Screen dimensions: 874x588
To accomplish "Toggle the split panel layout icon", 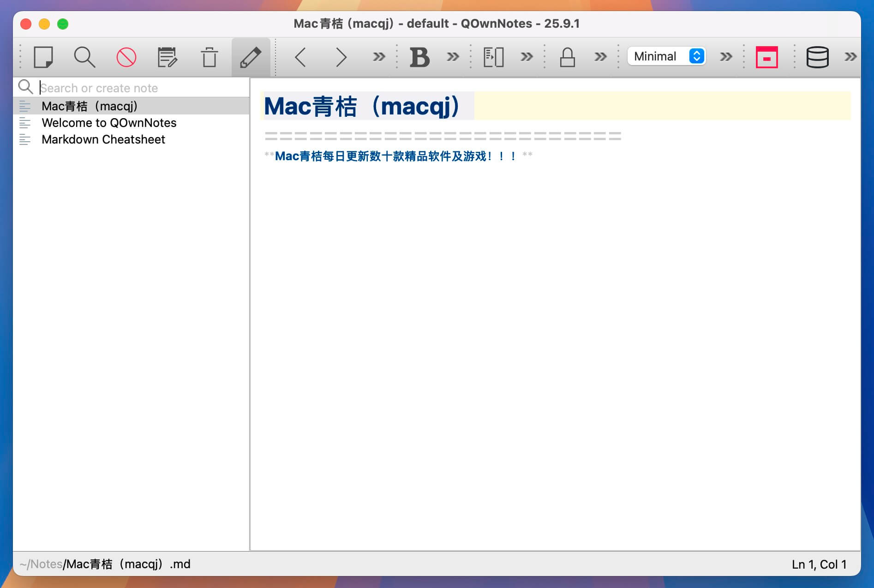I will click(493, 57).
